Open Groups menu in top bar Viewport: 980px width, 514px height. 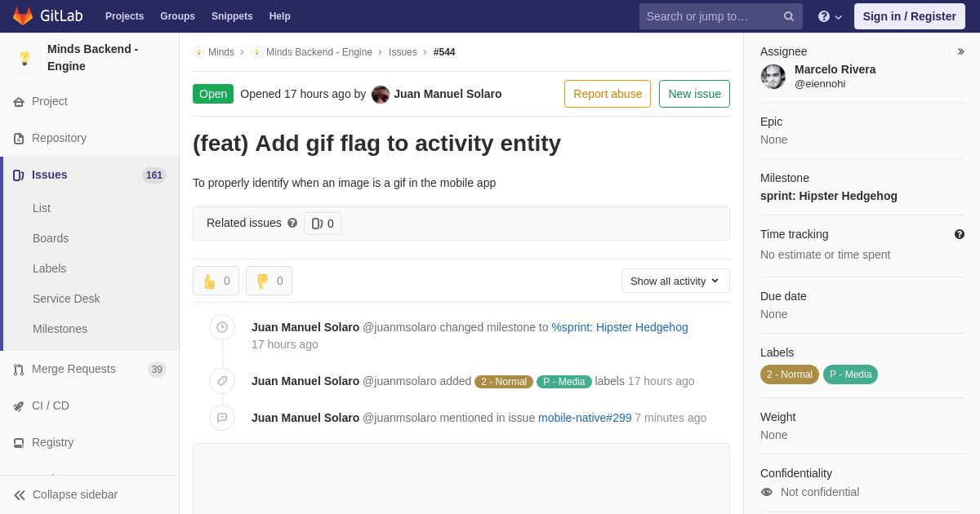click(177, 16)
